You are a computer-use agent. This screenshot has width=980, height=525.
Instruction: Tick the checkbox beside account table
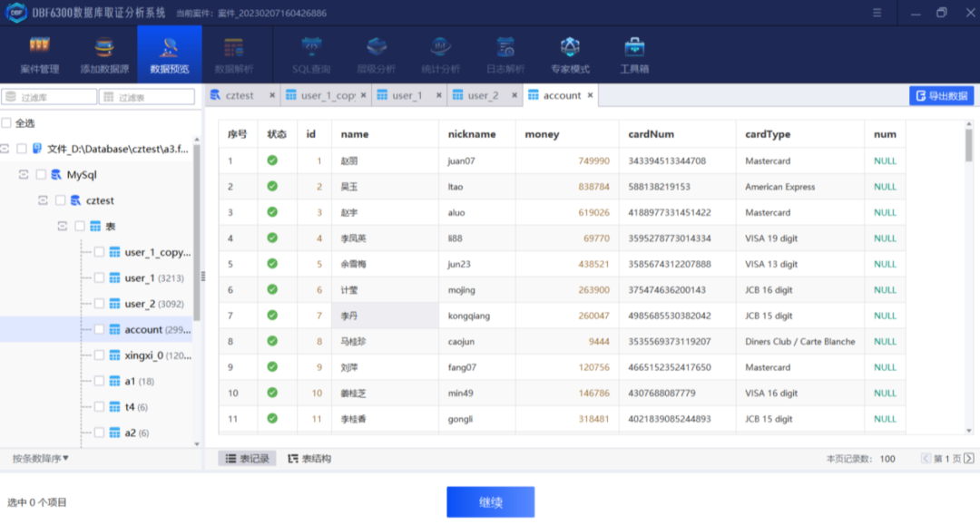pos(99,329)
